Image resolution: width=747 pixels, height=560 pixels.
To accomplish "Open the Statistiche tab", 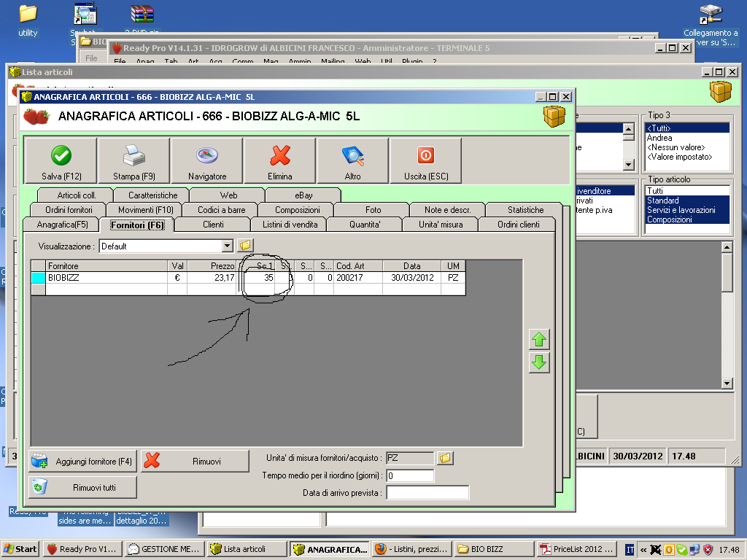I will (x=525, y=209).
